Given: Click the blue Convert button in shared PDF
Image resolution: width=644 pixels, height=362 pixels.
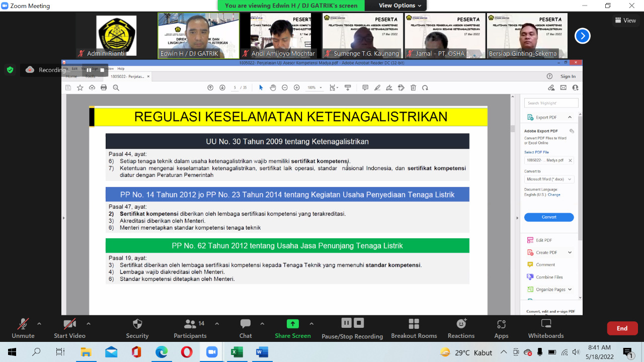Looking at the screenshot, I should pos(549,217).
